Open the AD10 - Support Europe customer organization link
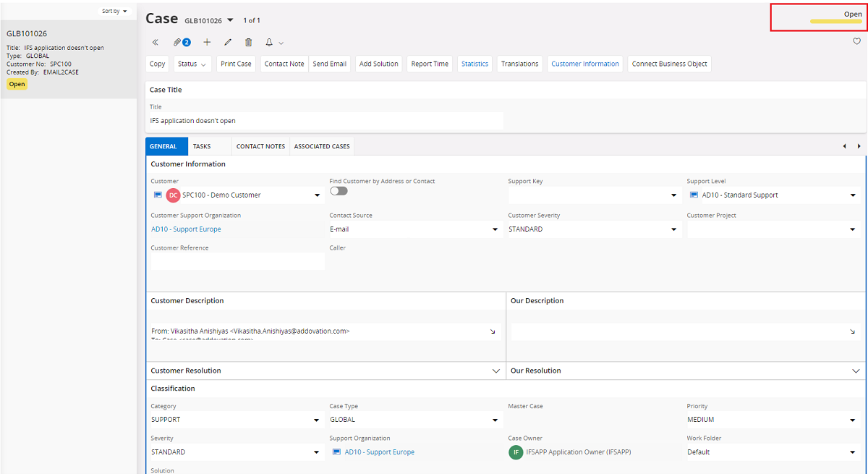Screen dimensions: 868x474 pos(186,229)
